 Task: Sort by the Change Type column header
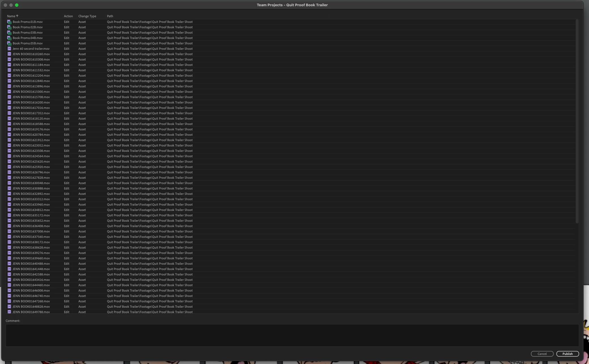tap(87, 16)
